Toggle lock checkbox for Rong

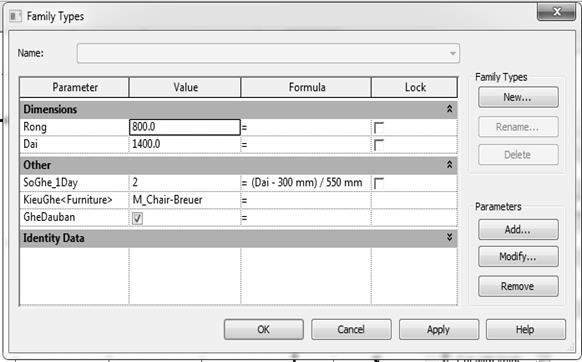379,127
